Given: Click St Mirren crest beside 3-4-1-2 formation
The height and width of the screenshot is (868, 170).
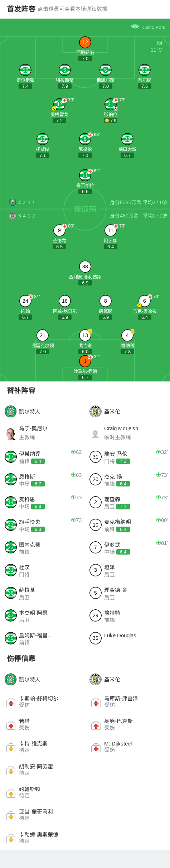Looking at the screenshot, I should pyautogui.click(x=13, y=216).
